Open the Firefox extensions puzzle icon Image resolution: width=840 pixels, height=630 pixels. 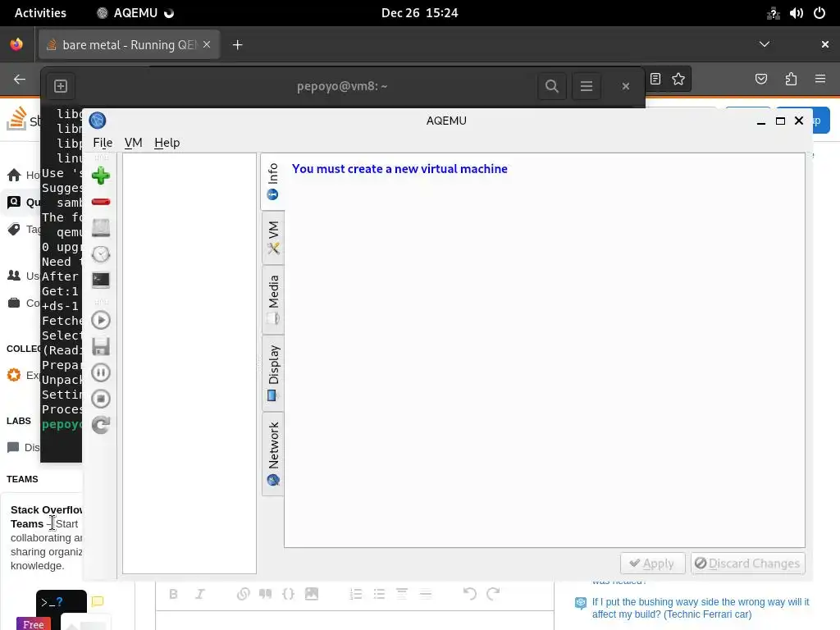pyautogui.click(x=791, y=80)
